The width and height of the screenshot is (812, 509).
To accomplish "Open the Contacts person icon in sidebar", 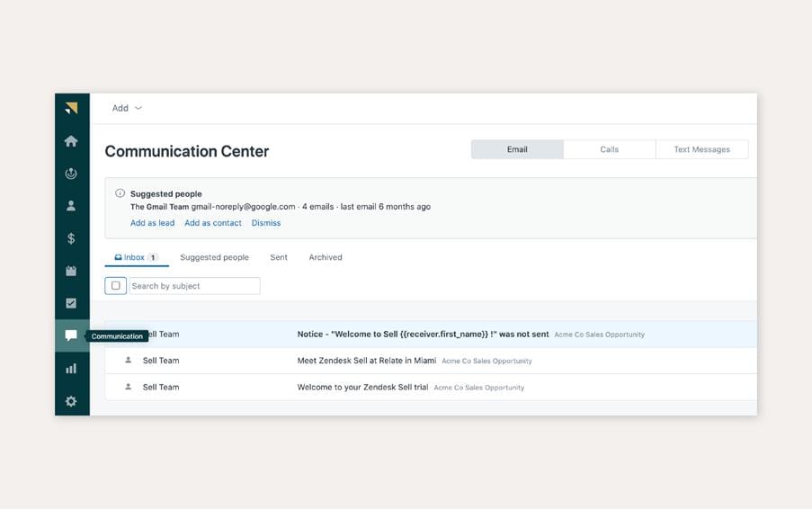I will 71,206.
